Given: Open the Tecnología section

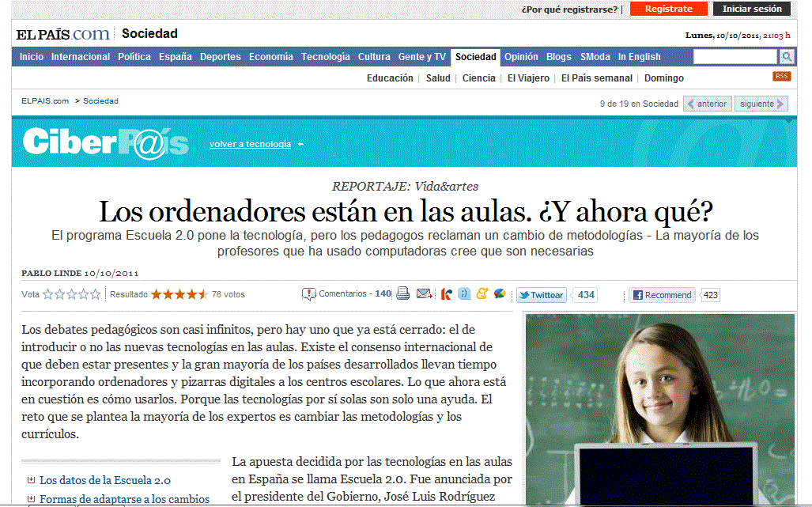Looking at the screenshot, I should pyautogui.click(x=325, y=56).
